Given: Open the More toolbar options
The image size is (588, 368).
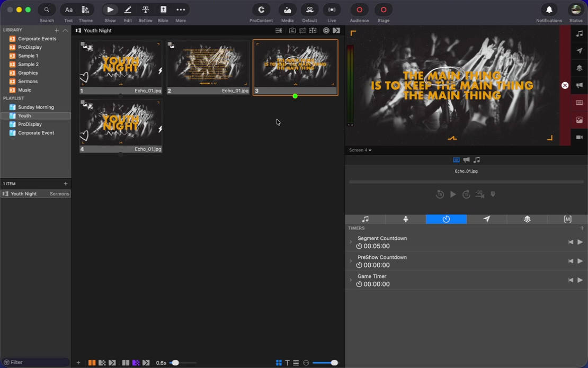Looking at the screenshot, I should point(181,10).
